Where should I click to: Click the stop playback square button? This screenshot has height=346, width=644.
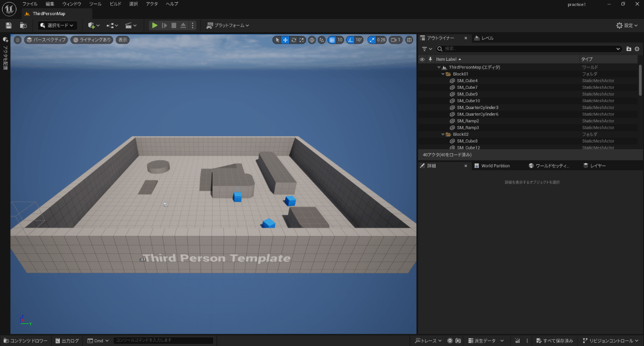pos(174,25)
